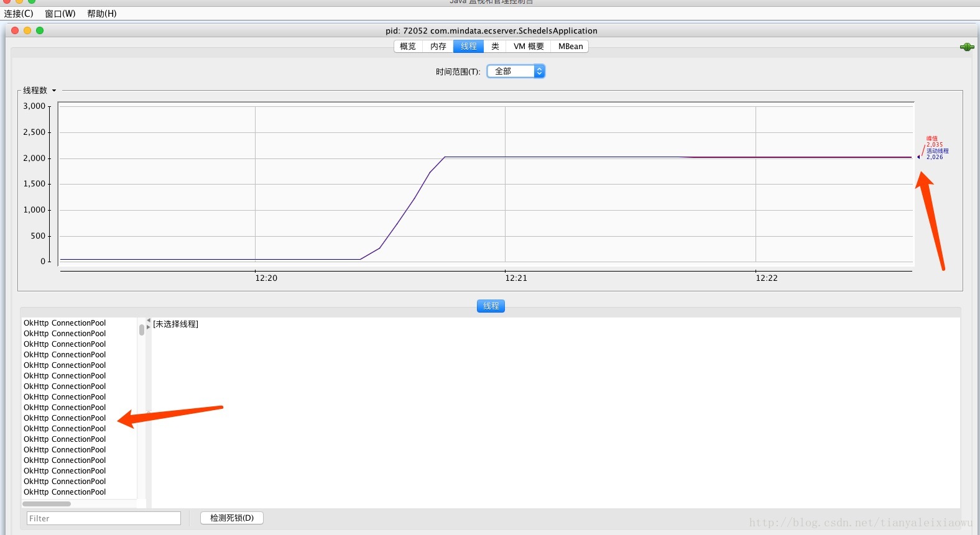Screen dimensions: 980x535
Task: Open the VM 概要 tab
Action: pos(529,47)
